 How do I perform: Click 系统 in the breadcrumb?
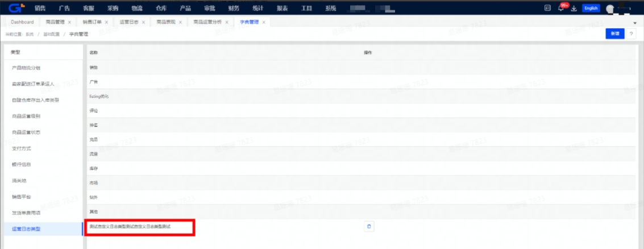tap(29, 35)
